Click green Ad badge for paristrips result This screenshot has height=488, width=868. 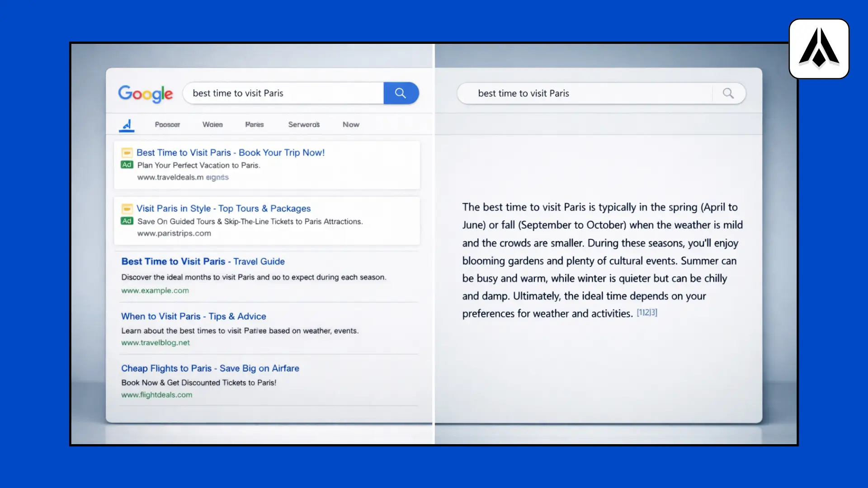(x=127, y=221)
